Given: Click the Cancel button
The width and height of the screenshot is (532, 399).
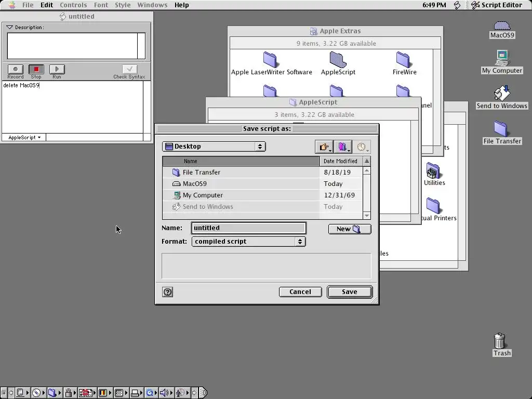Looking at the screenshot, I should pos(300,292).
